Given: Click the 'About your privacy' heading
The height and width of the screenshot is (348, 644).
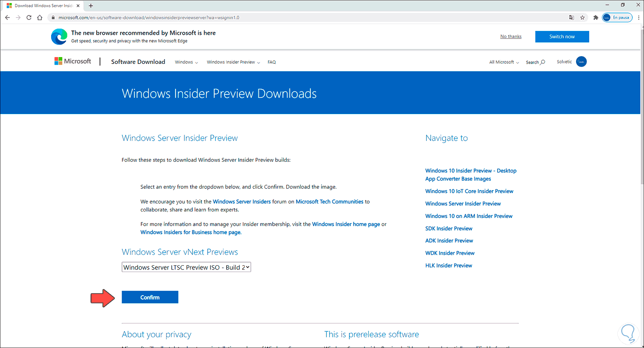Looking at the screenshot, I should pos(157,334).
